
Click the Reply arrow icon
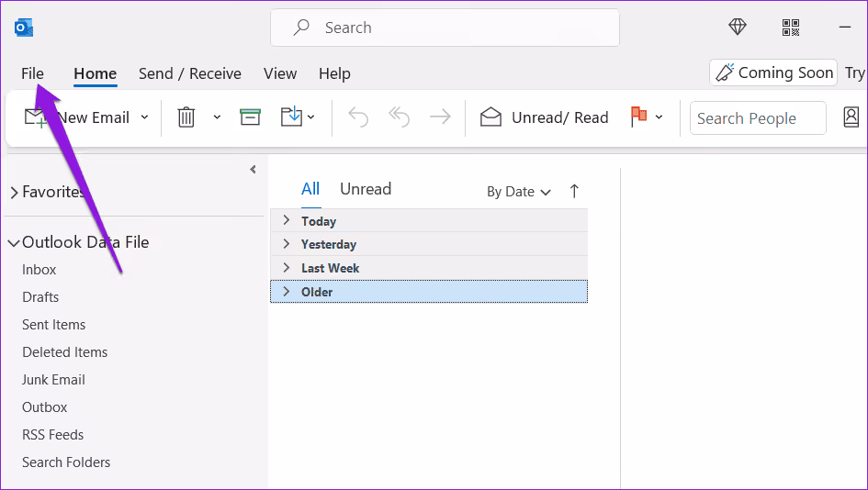(x=358, y=117)
